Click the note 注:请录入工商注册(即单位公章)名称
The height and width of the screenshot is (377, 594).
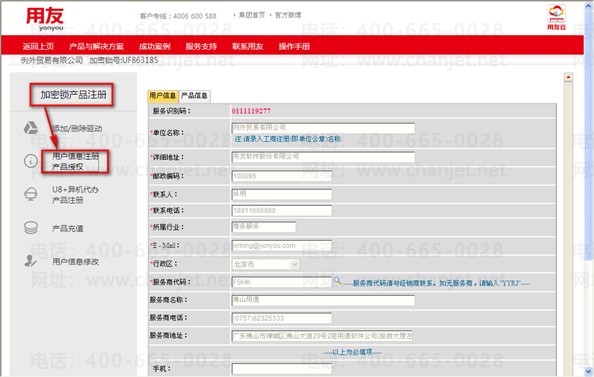[x=288, y=139]
